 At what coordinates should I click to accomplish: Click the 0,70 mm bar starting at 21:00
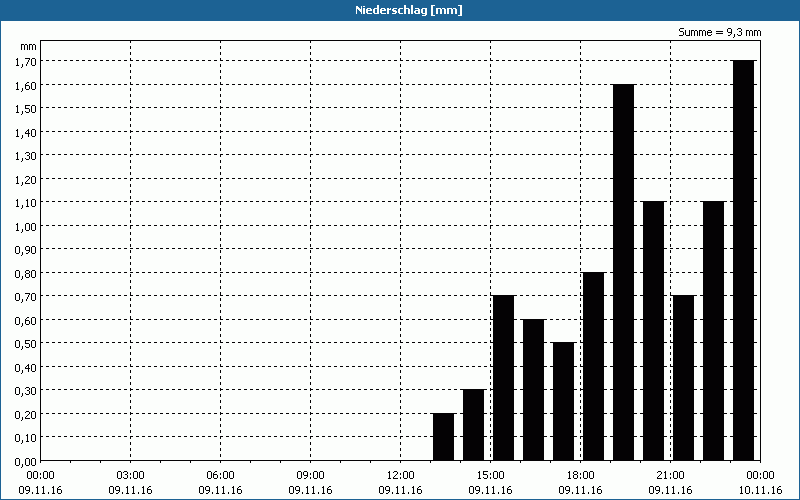coord(684,378)
